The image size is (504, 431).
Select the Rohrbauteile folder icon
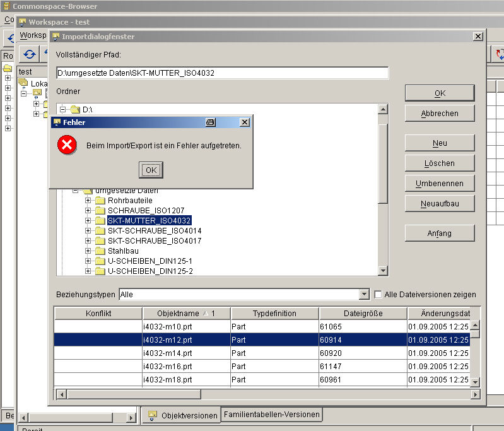[x=100, y=201]
